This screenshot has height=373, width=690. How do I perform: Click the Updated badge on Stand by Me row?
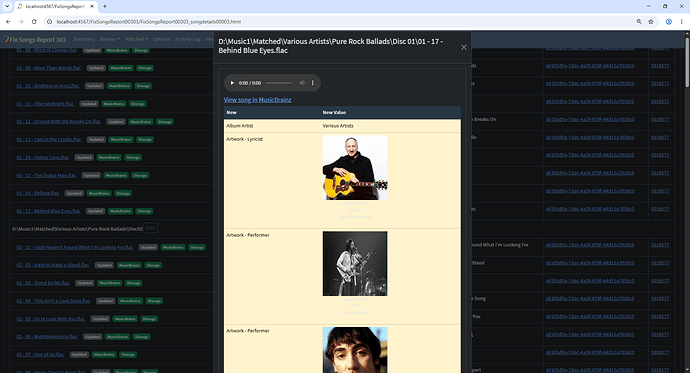click(84, 283)
